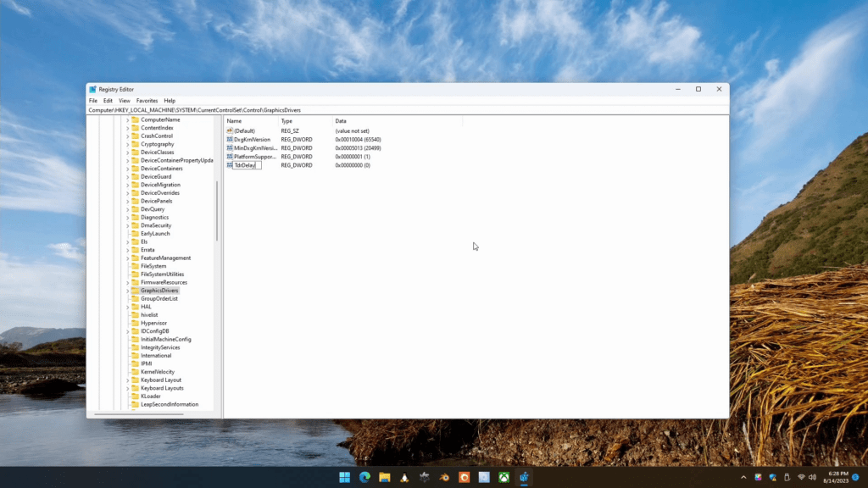
Task: Expand the FeatureManagement key
Action: click(127, 258)
